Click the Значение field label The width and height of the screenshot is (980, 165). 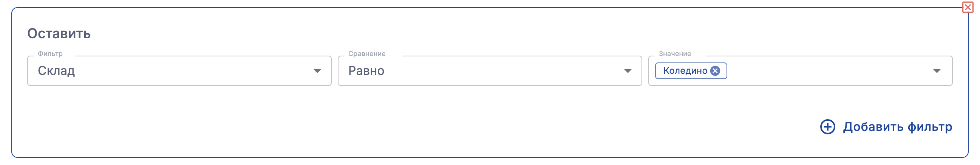coord(675,54)
